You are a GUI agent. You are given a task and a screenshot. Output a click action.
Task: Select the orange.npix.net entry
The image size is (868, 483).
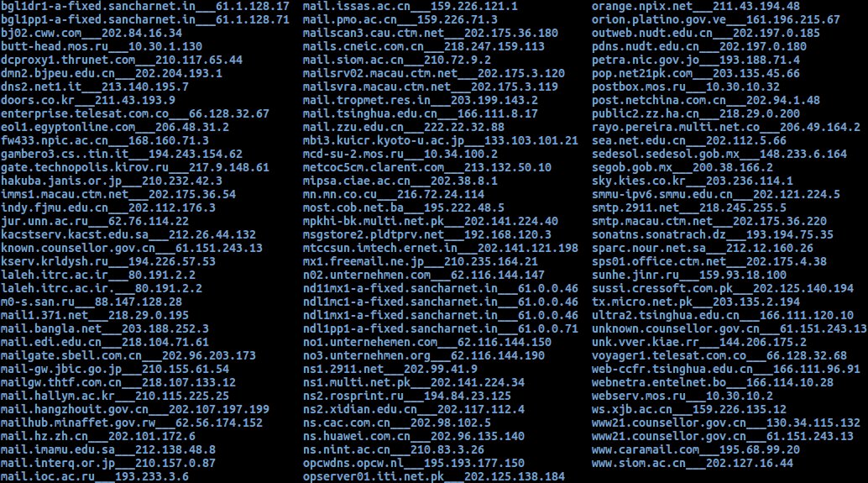point(696,7)
